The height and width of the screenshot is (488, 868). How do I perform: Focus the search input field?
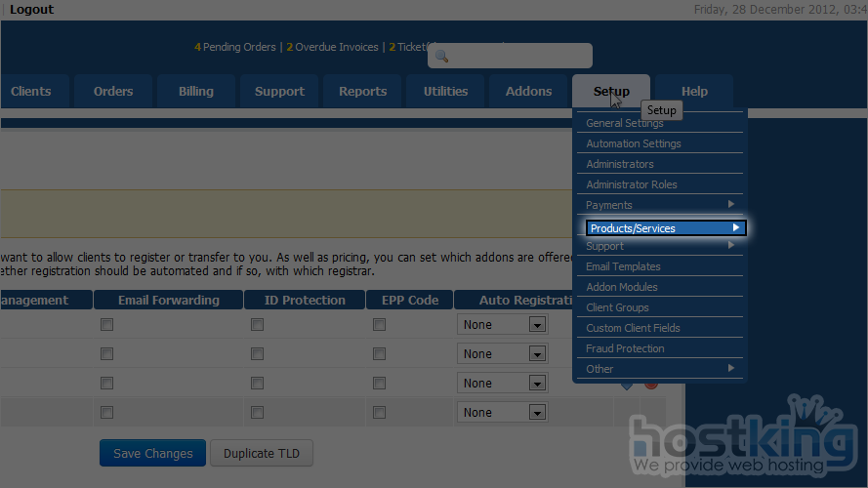(517, 57)
